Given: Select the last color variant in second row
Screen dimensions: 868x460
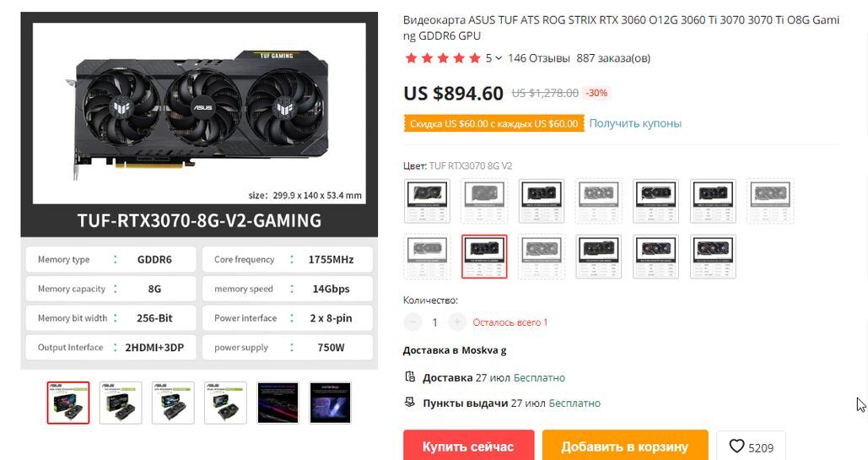Looking at the screenshot, I should pyautogui.click(x=713, y=256).
